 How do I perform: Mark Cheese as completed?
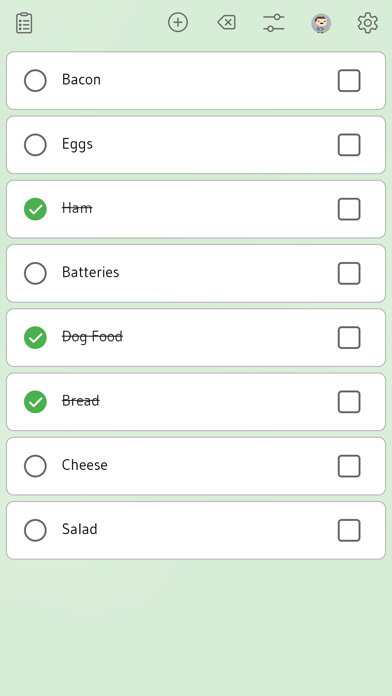[x=35, y=466]
